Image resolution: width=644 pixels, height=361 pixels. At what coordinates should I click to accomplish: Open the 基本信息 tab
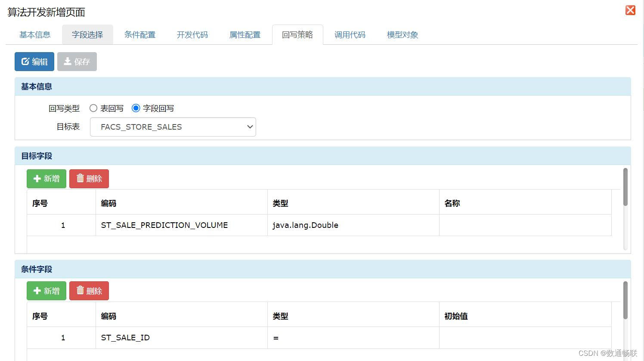click(35, 35)
